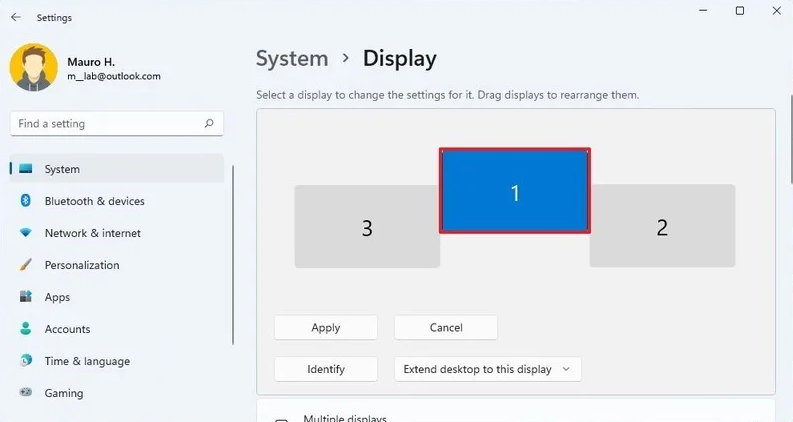Image resolution: width=793 pixels, height=422 pixels.
Task: Click the m__lab@outlook.com account email
Action: (114, 76)
